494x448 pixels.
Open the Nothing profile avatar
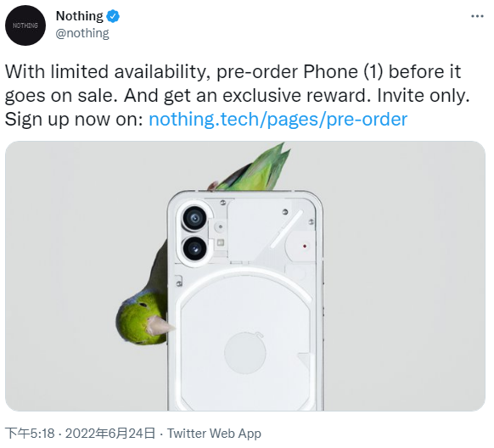coord(25,25)
